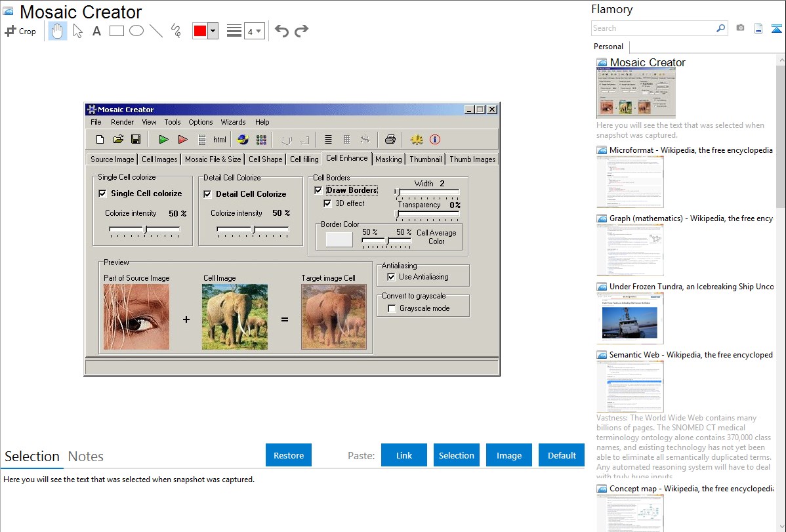This screenshot has width=786, height=532.
Task: Click the new file icon in Mosaic Creator
Action: 100,139
